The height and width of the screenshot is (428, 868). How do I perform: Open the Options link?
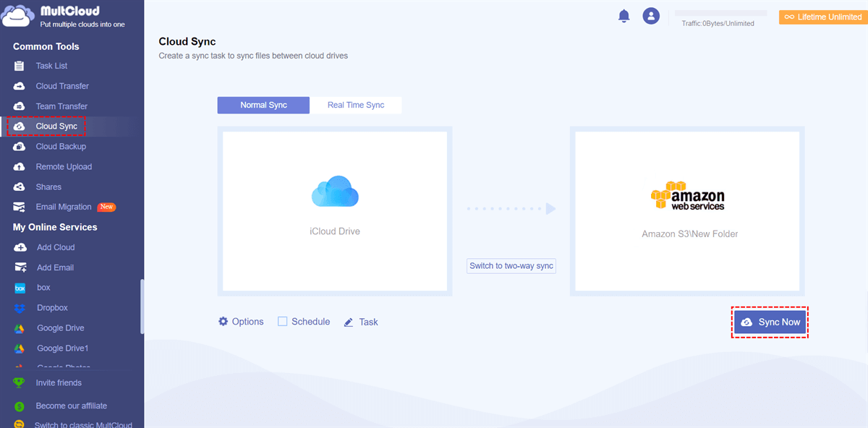[247, 322]
